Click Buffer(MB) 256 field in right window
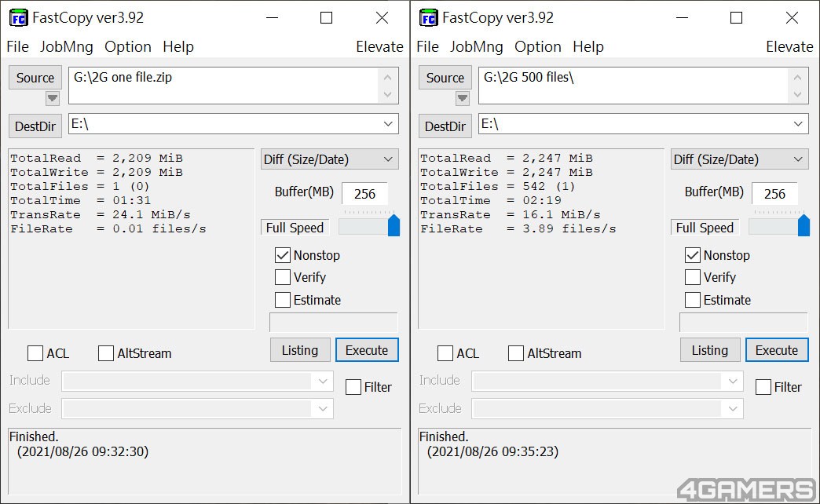 [774, 194]
